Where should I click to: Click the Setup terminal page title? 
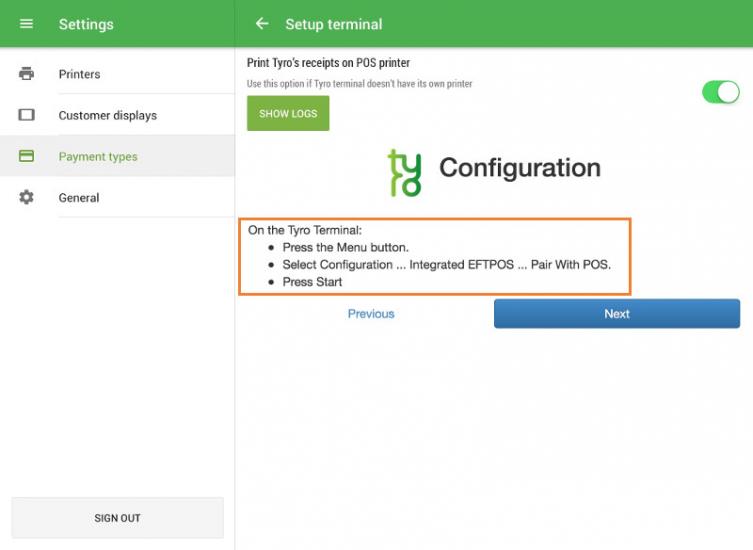[x=334, y=24]
